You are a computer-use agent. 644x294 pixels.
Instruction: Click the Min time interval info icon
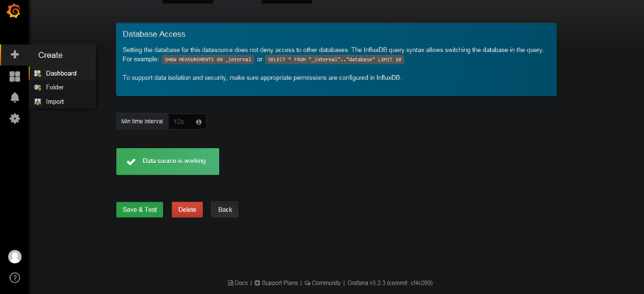tap(199, 122)
